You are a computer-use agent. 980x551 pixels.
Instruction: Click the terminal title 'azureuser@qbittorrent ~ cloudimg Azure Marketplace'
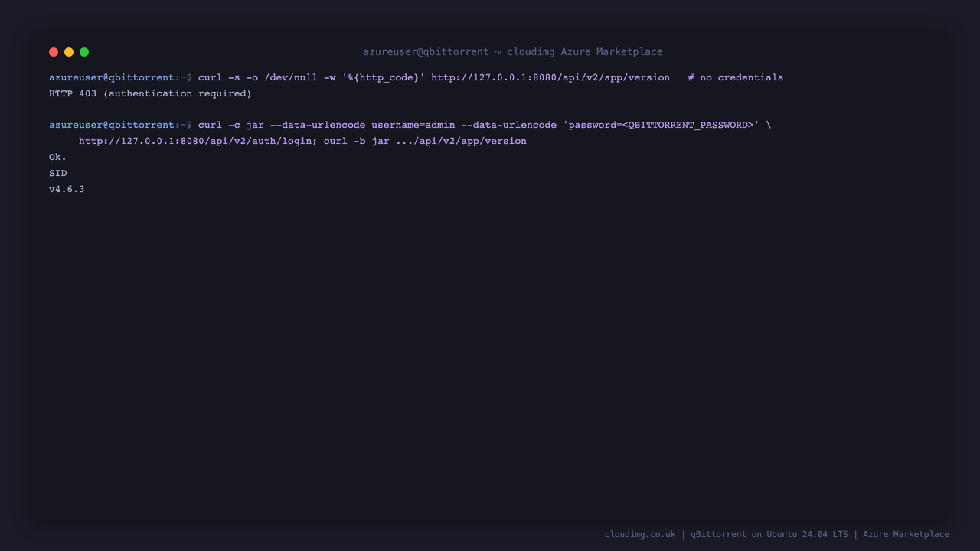513,52
